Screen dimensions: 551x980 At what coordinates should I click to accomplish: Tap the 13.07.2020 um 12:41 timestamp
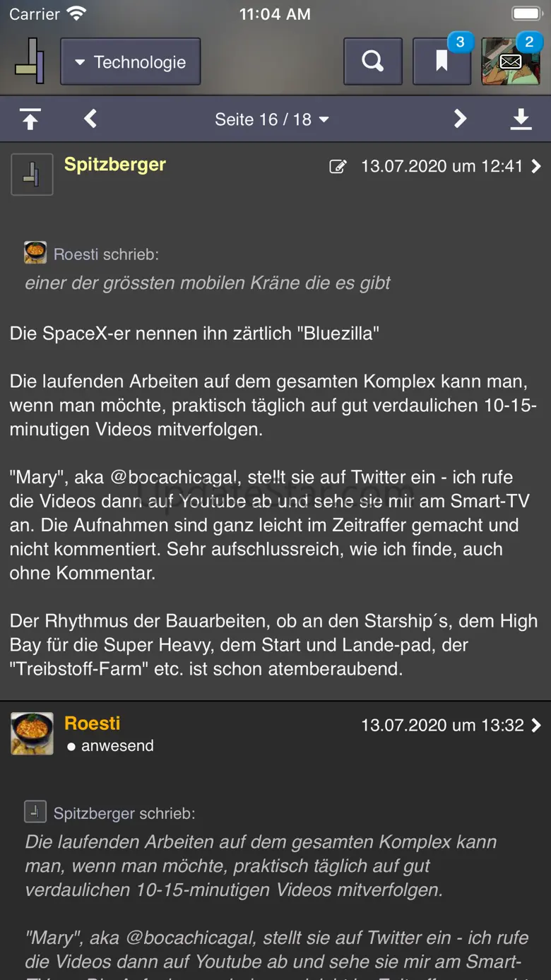[x=442, y=167]
